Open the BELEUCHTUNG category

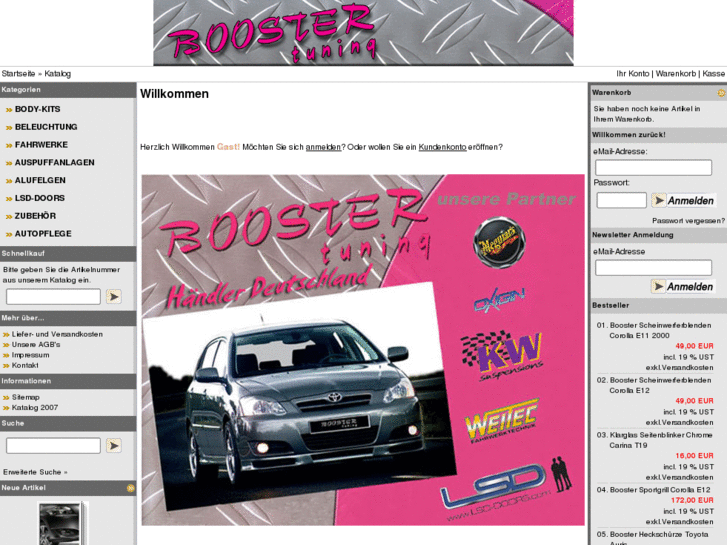pos(46,127)
